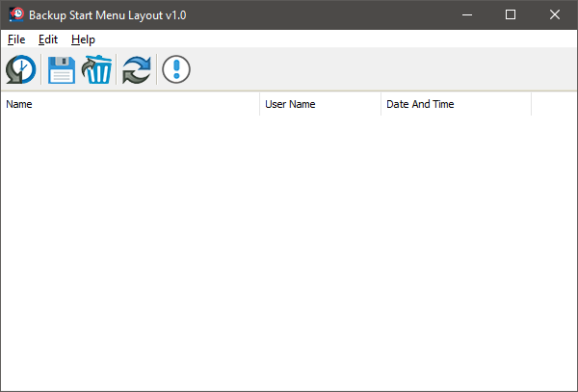The image size is (578, 392).
Task: Click the Refresh arrows toolbar icon
Action: pyautogui.click(x=137, y=69)
